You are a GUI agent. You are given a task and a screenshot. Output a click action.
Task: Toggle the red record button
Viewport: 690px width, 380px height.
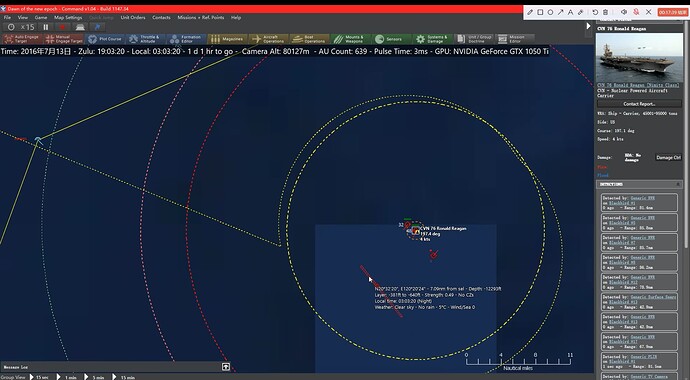(x=63, y=27)
